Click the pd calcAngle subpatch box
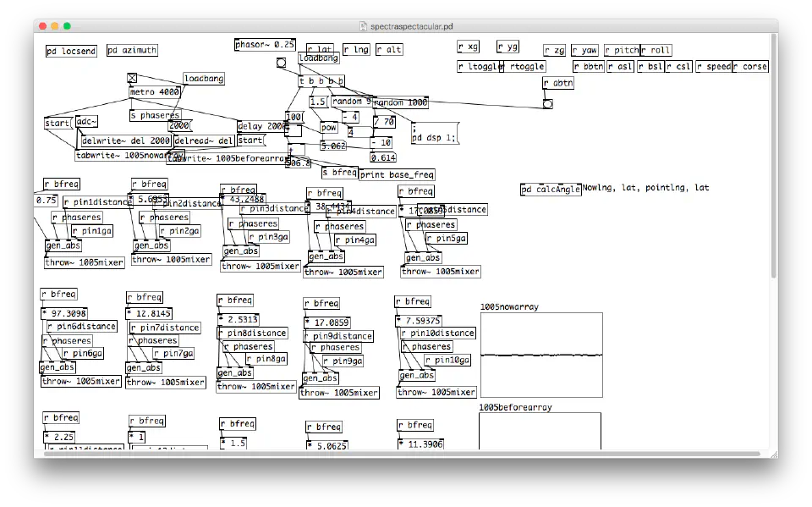 551,189
